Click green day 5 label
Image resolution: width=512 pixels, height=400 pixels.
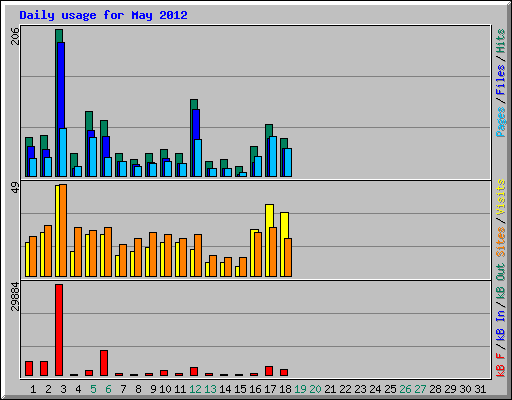tap(93, 389)
